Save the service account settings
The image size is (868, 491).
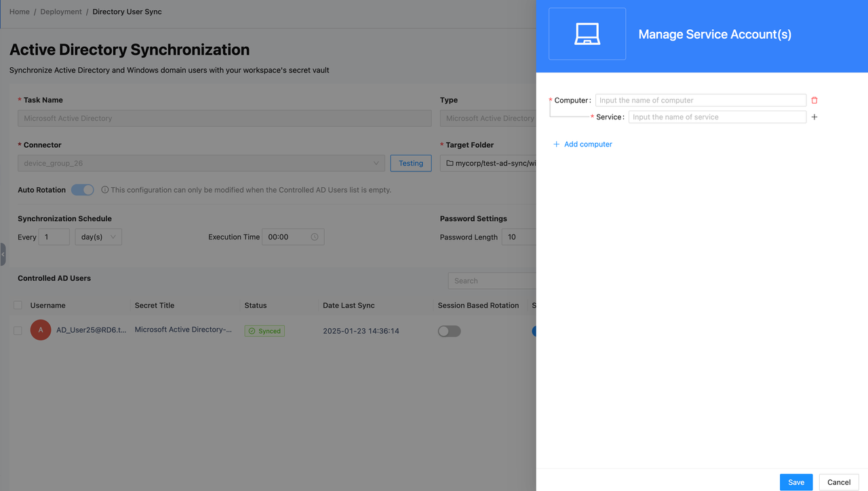796,482
